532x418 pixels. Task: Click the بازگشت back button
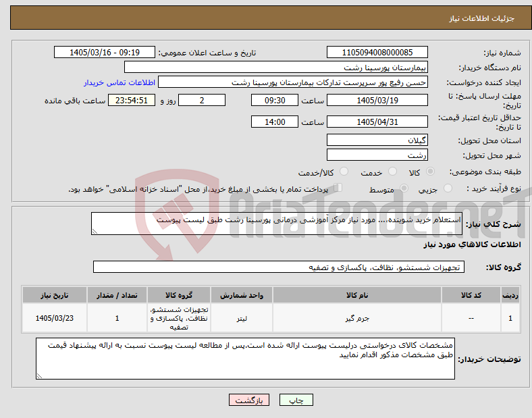pyautogui.click(x=249, y=400)
